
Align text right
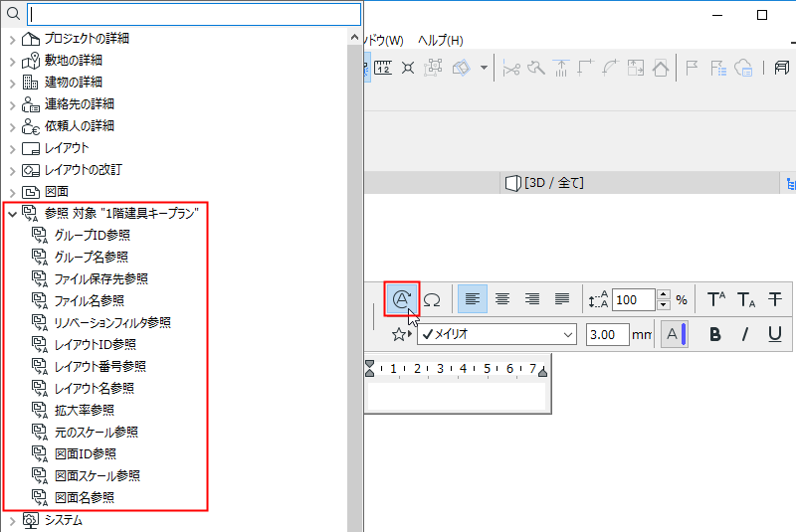(x=532, y=299)
